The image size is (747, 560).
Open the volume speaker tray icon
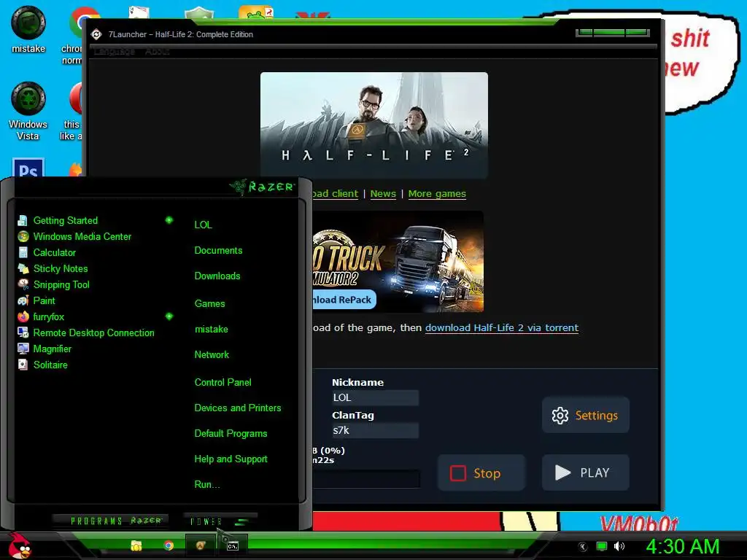[x=619, y=546]
